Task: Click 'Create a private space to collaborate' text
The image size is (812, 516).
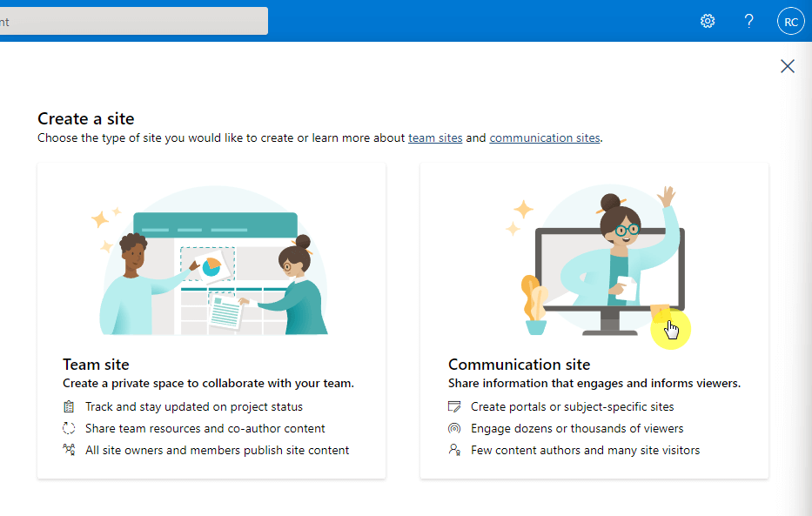Action: coord(208,384)
